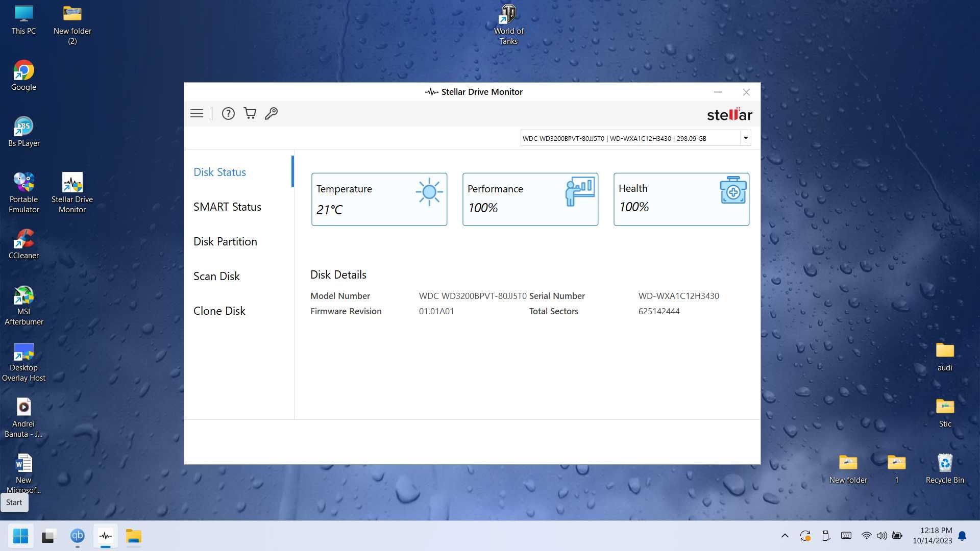980x551 pixels.
Task: Open the Disk Partition section
Action: [x=225, y=241]
